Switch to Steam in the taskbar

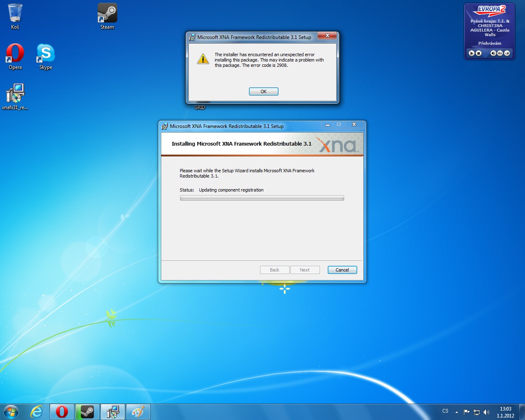(x=87, y=411)
